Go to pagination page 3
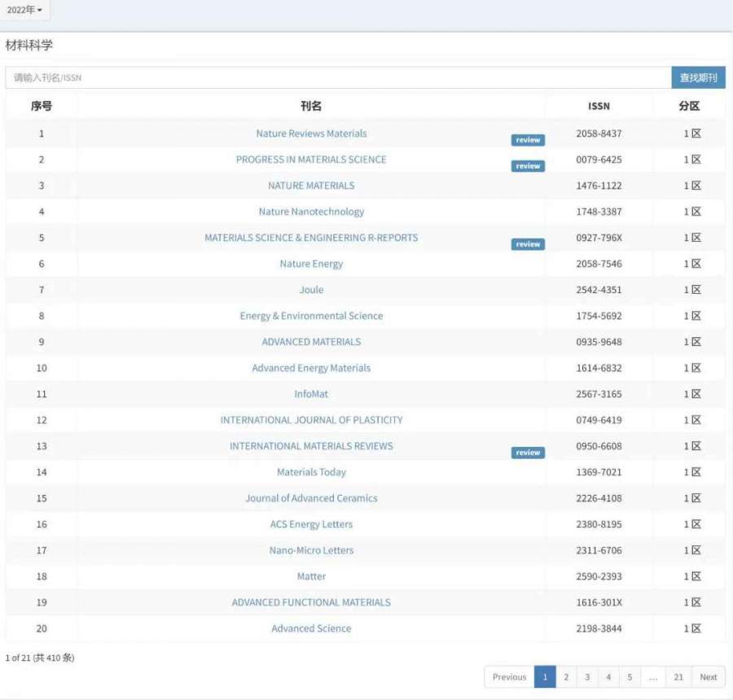The image size is (733, 700). 587,677
